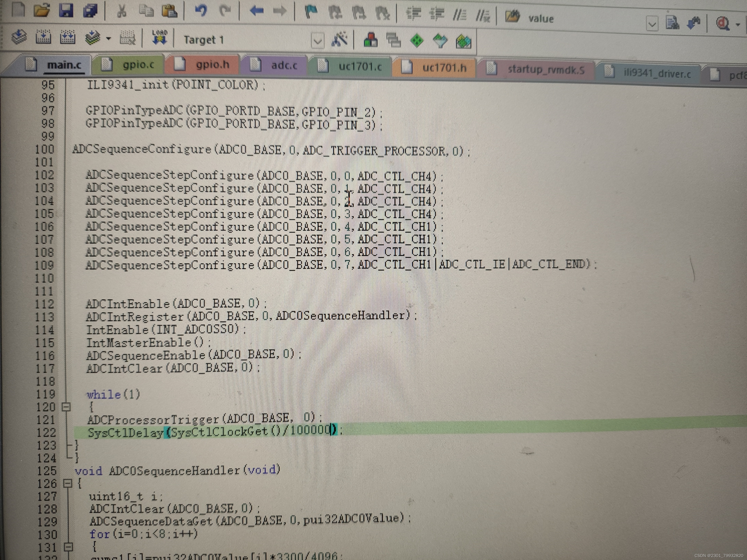Open Options for Target wand icon

[x=339, y=40]
